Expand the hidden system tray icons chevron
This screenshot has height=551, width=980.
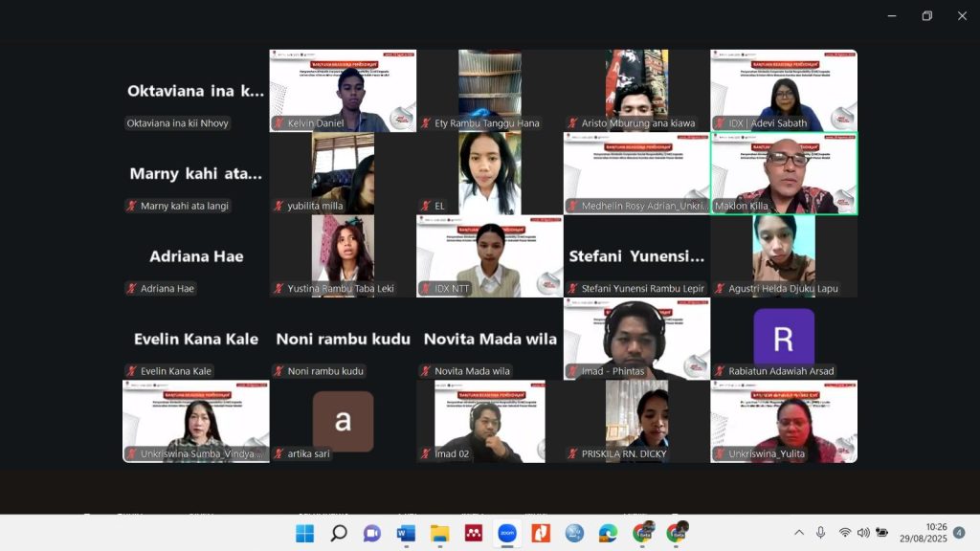click(799, 533)
